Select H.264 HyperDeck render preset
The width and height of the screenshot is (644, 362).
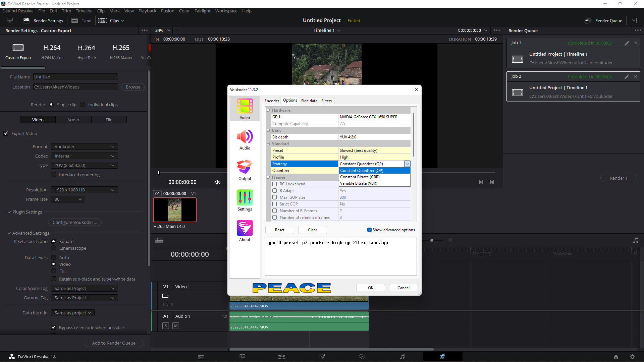pyautogui.click(x=87, y=52)
